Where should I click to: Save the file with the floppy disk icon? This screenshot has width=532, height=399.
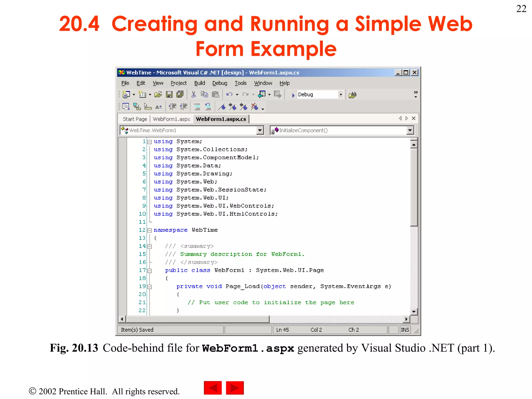point(169,95)
